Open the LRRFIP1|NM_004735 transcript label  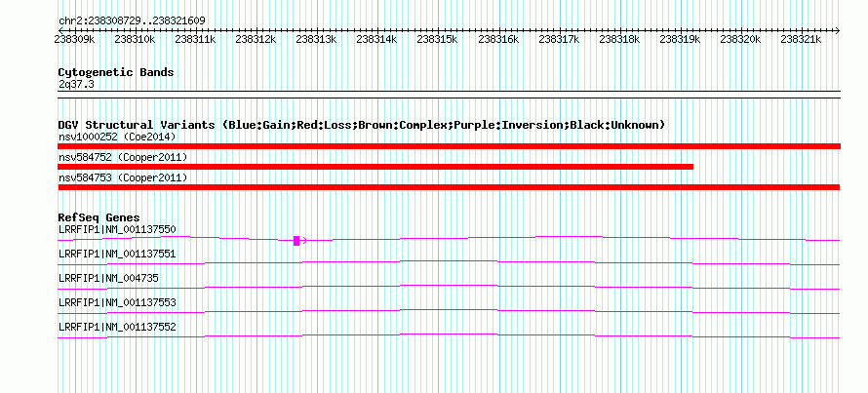(x=108, y=279)
